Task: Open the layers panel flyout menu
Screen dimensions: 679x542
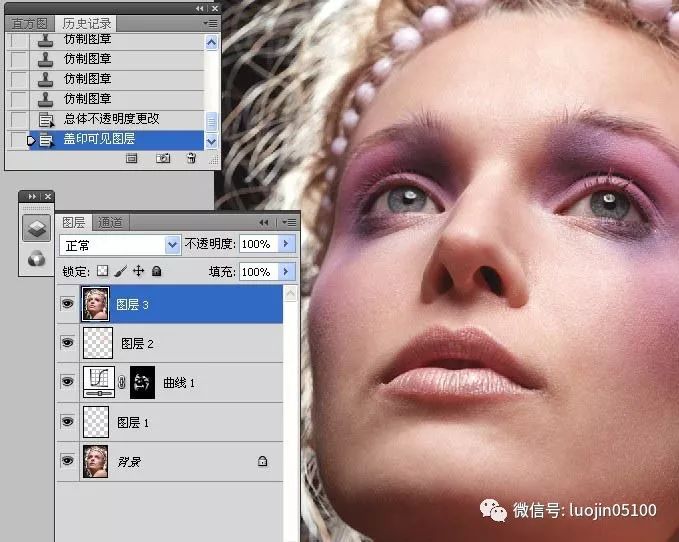Action: pyautogui.click(x=290, y=223)
